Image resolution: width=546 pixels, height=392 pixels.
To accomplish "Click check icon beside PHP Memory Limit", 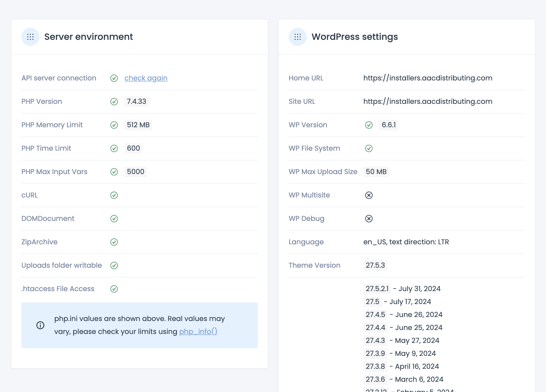I will [x=114, y=125].
